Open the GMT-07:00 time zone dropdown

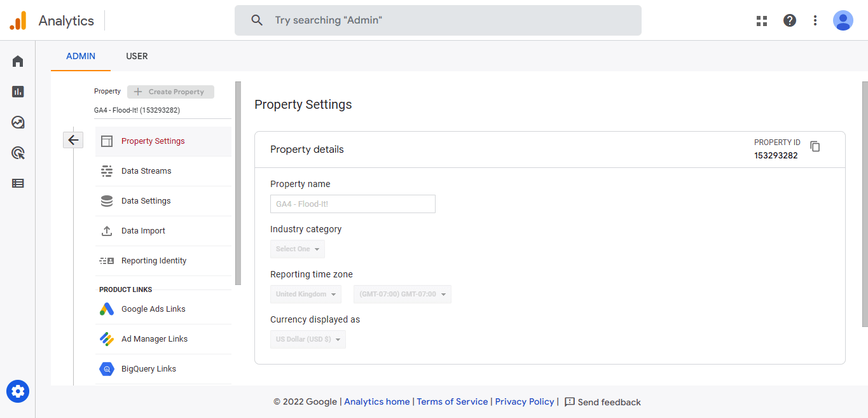point(403,294)
